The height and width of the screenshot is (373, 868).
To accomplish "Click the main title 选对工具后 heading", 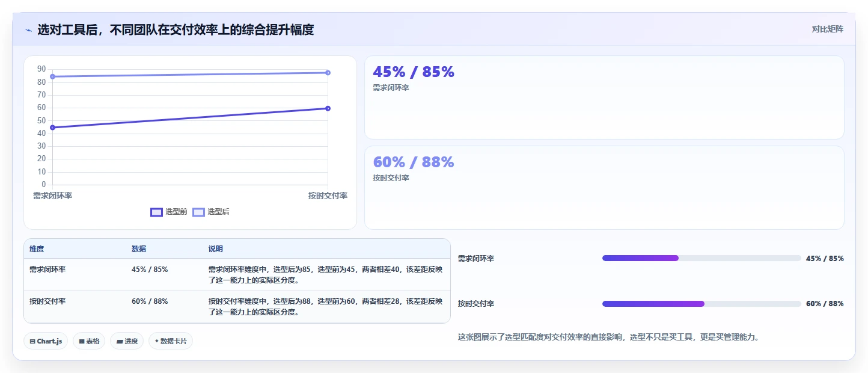I will click(x=176, y=29).
